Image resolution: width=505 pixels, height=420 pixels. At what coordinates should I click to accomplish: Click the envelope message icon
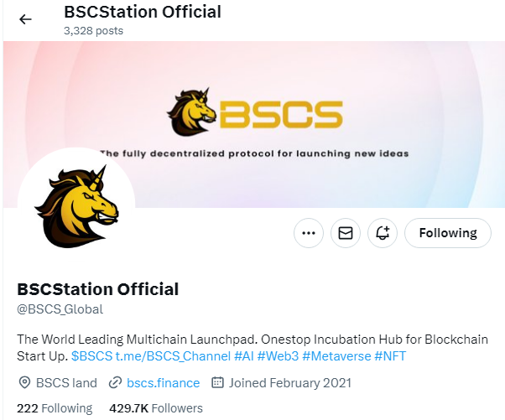click(x=345, y=233)
